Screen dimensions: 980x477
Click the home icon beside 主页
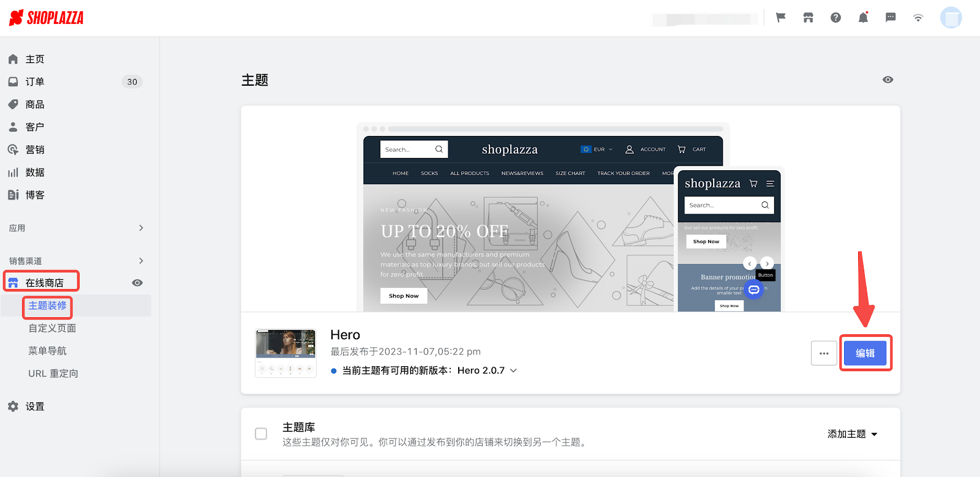click(x=13, y=59)
